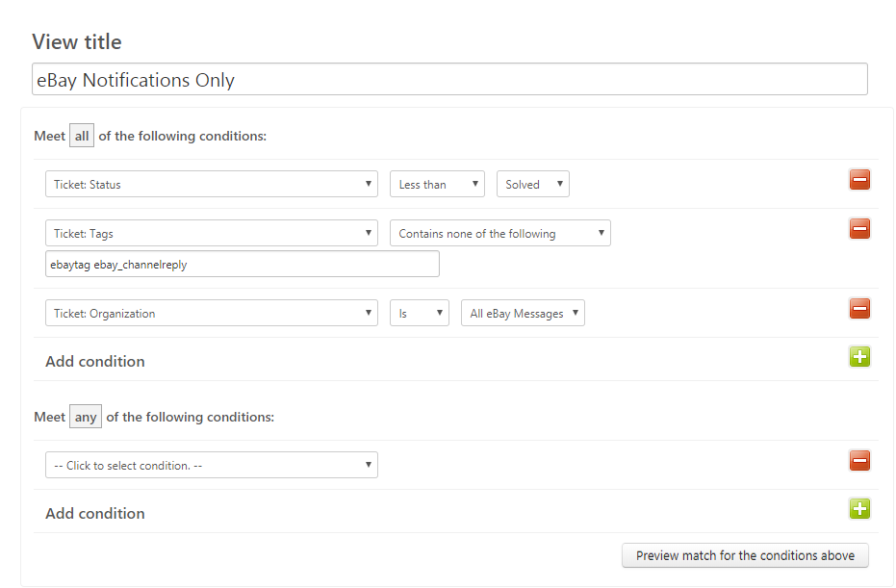Click the View title text field
Viewport: 896px width, 588px height.
pos(449,80)
